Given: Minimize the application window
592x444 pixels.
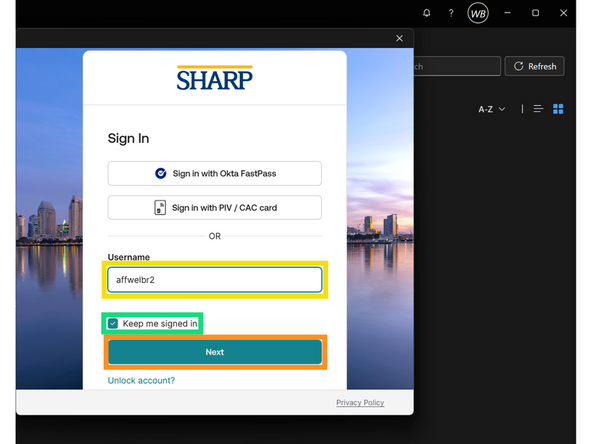Looking at the screenshot, I should click(507, 13).
